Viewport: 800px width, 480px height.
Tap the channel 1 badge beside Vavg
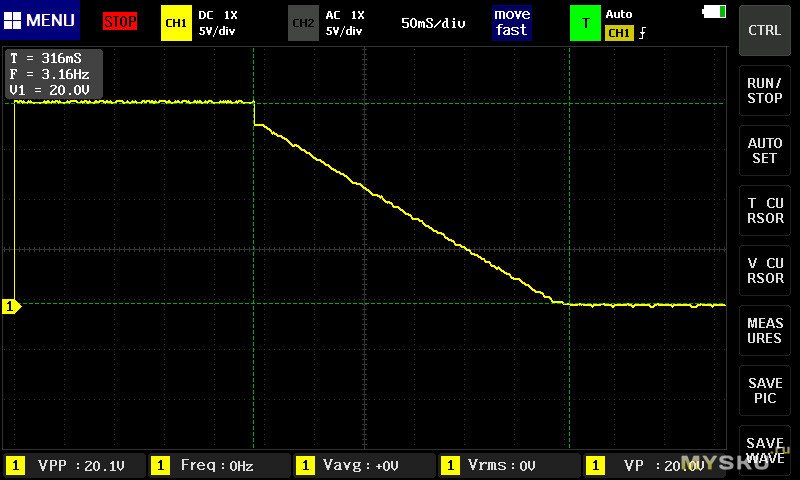point(306,465)
